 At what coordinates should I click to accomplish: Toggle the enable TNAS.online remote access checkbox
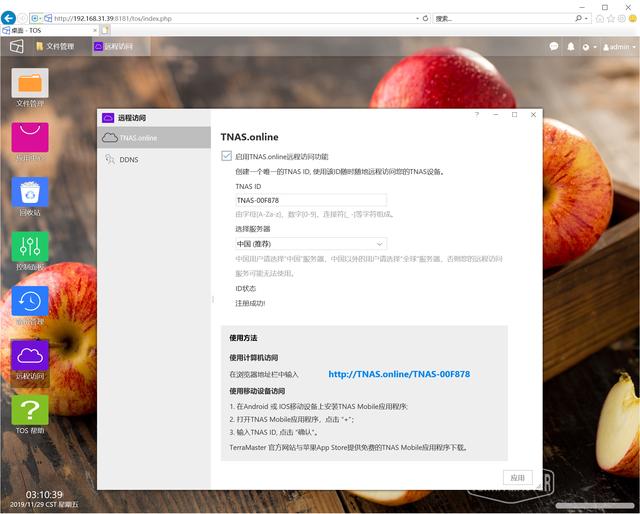[x=227, y=156]
